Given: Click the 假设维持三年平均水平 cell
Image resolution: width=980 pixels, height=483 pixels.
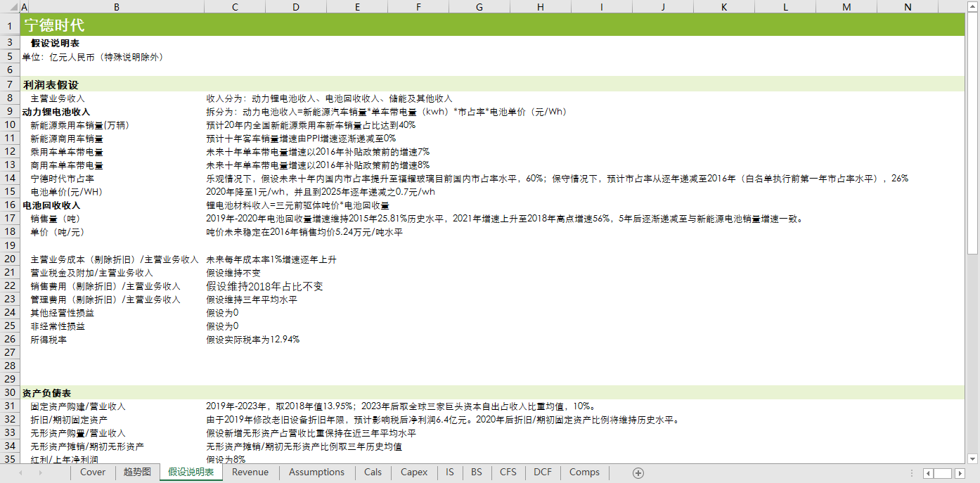Looking at the screenshot, I should (x=252, y=300).
